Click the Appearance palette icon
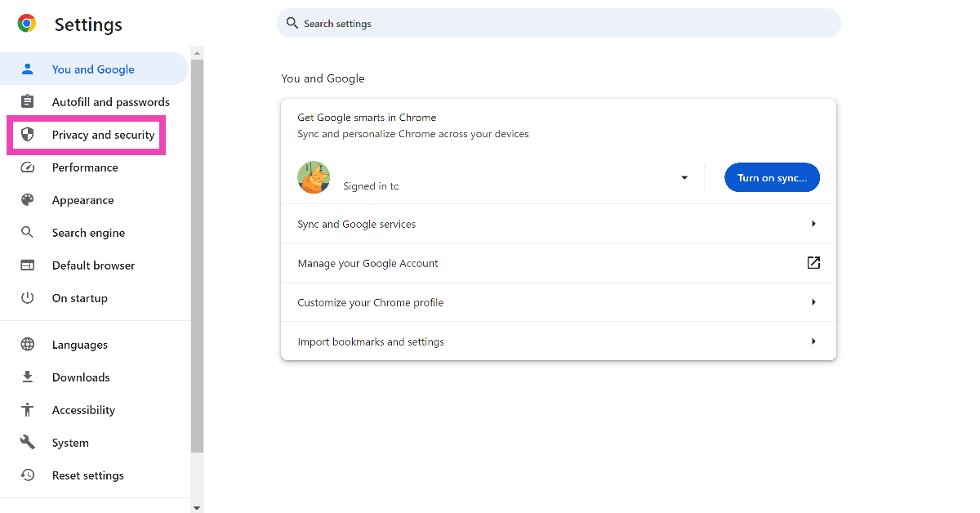 pyautogui.click(x=28, y=200)
